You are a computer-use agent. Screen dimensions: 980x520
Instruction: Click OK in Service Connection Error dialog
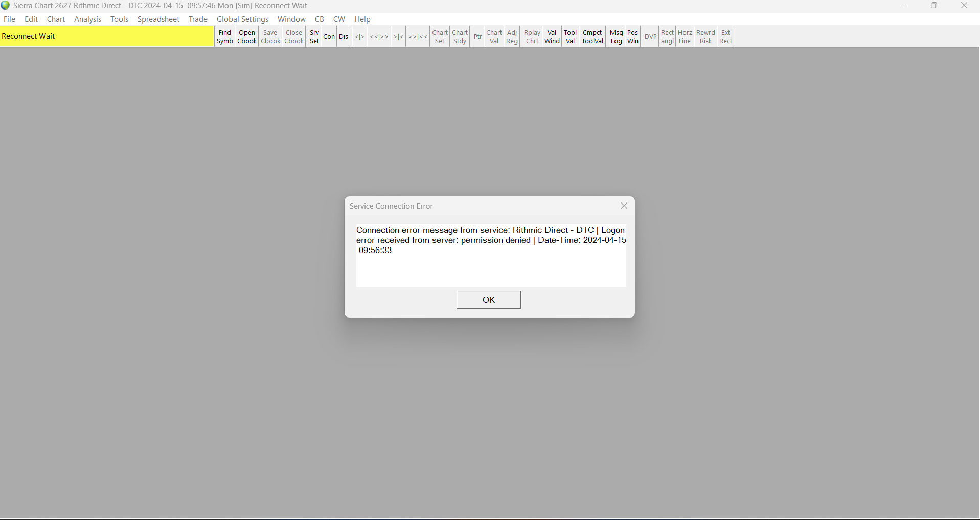click(489, 300)
